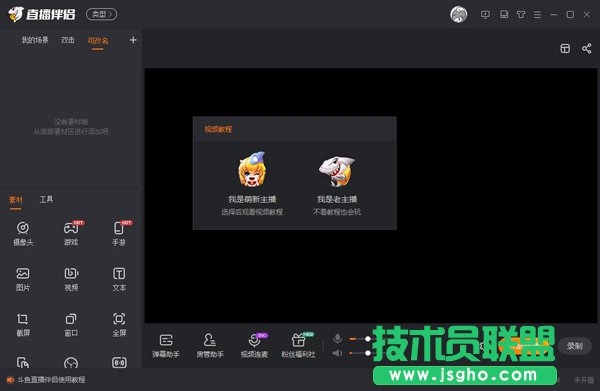Switch to the 我的场景 scene tab
This screenshot has width=600, height=391.
[35, 40]
